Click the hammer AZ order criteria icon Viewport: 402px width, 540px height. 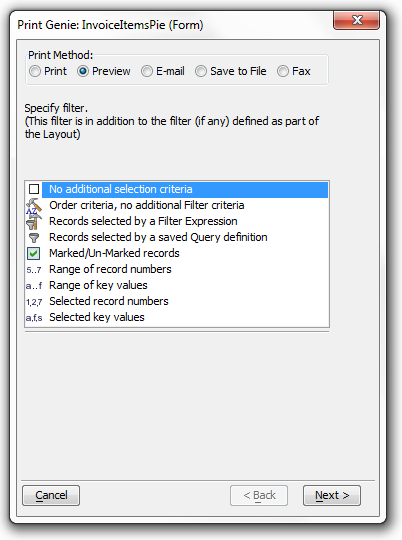coord(34,206)
